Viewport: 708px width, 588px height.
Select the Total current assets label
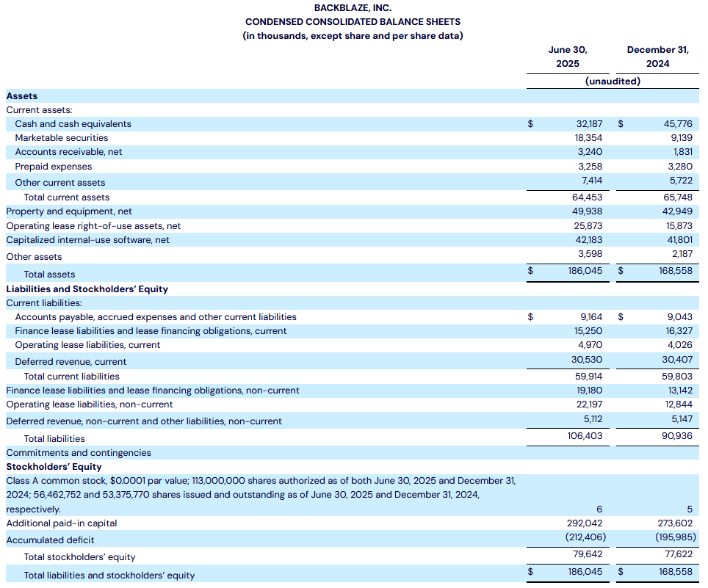(67, 197)
